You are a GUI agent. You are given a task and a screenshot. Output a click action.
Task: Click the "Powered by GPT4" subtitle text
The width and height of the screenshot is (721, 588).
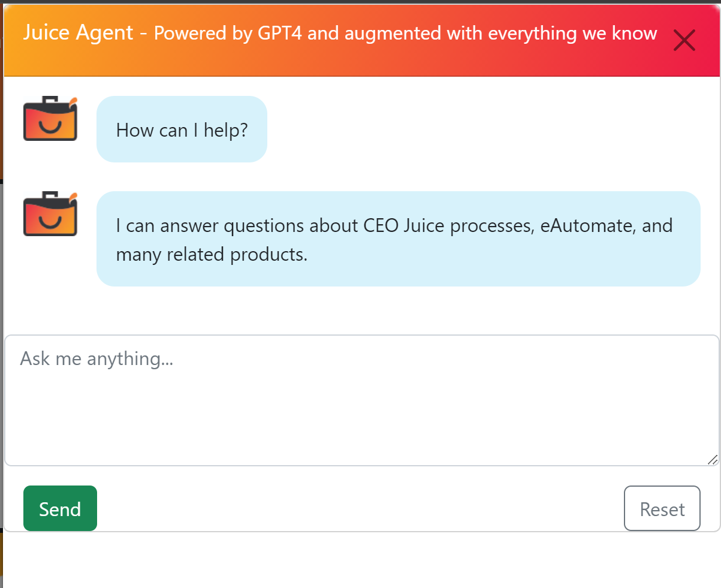pos(229,34)
